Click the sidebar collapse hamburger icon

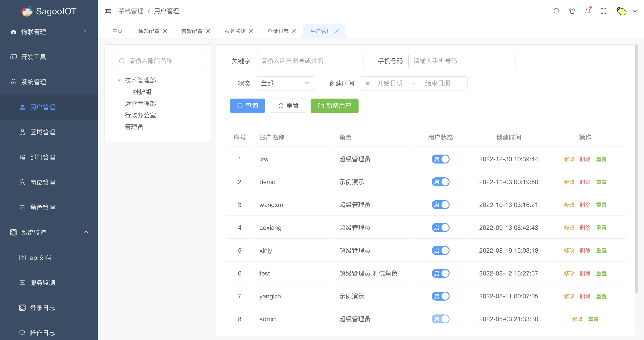coord(108,11)
